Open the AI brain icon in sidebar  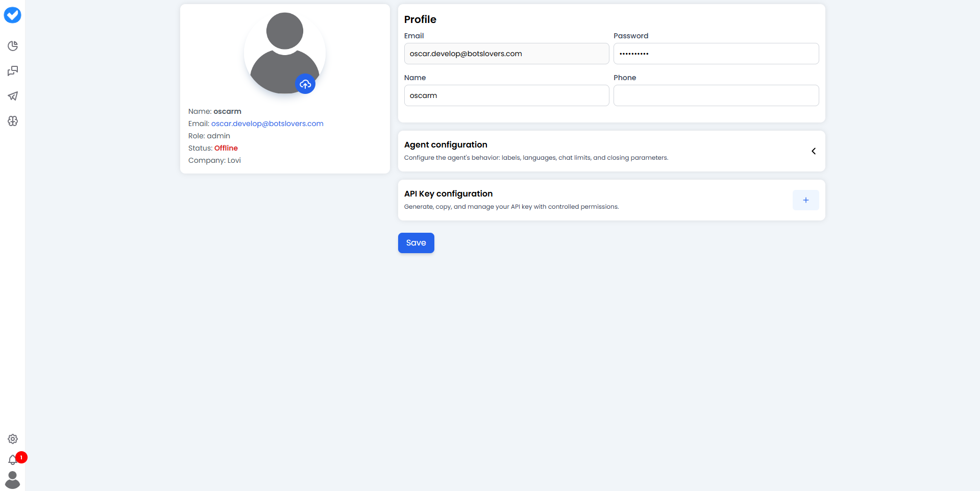click(13, 121)
